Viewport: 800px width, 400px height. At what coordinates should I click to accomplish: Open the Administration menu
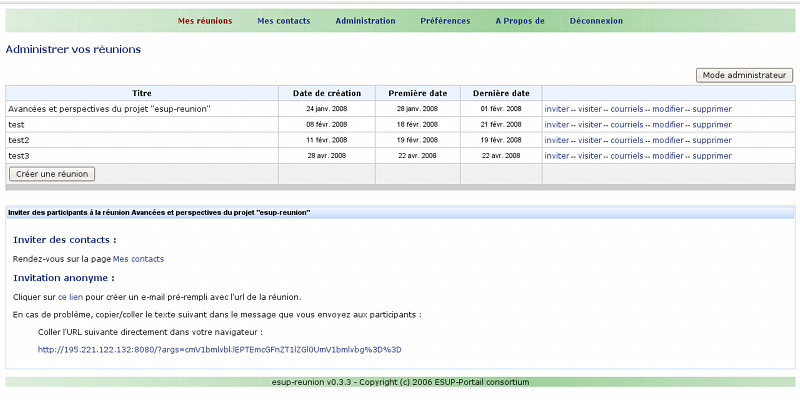(x=365, y=21)
